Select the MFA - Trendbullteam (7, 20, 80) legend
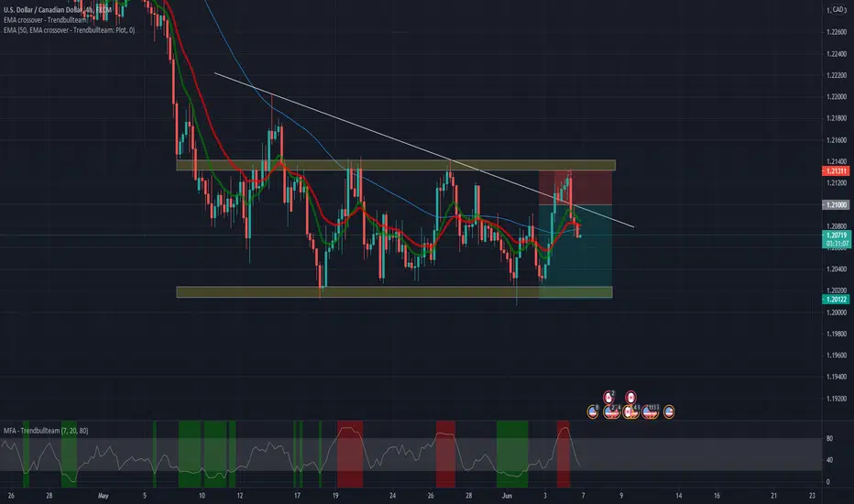This screenshot has width=854, height=504. (x=46, y=431)
